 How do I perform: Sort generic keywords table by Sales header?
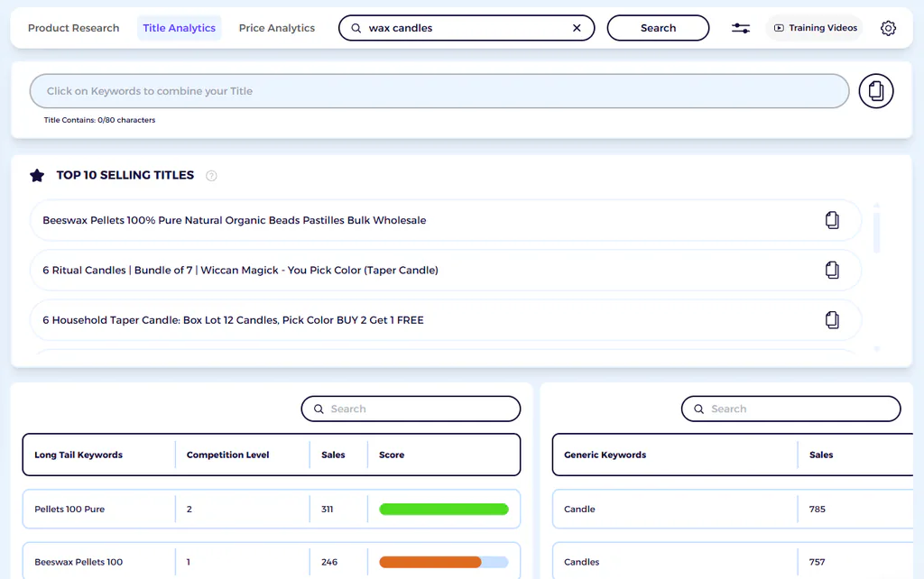tap(821, 455)
